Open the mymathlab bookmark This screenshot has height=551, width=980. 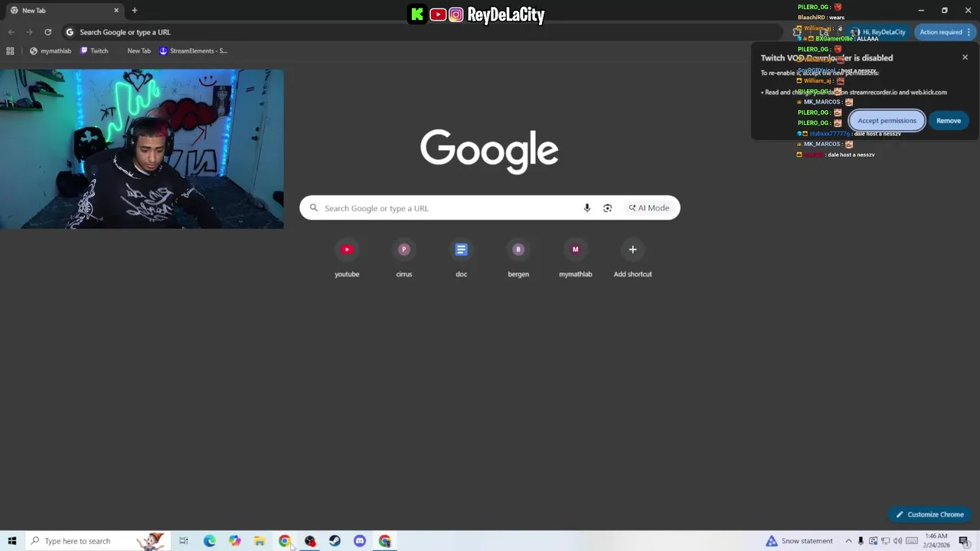click(50, 51)
